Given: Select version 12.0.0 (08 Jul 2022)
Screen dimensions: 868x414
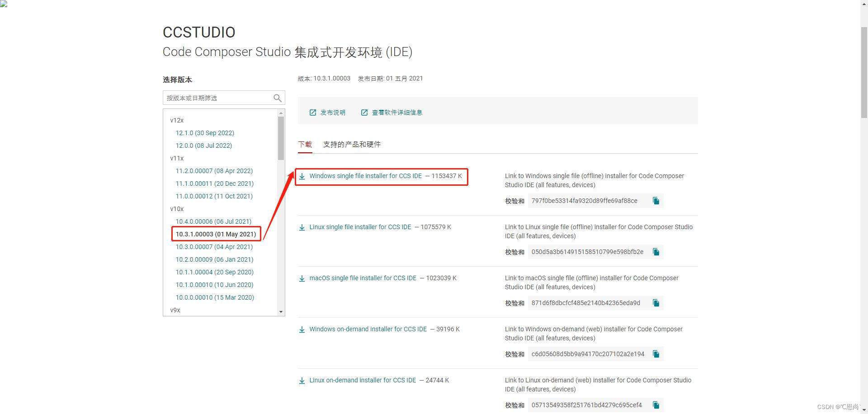Looking at the screenshot, I should coord(204,146).
